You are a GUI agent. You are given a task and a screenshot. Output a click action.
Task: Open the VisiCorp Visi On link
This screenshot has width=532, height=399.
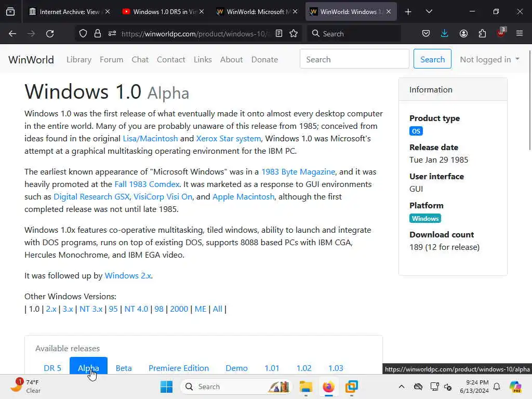click(x=163, y=197)
